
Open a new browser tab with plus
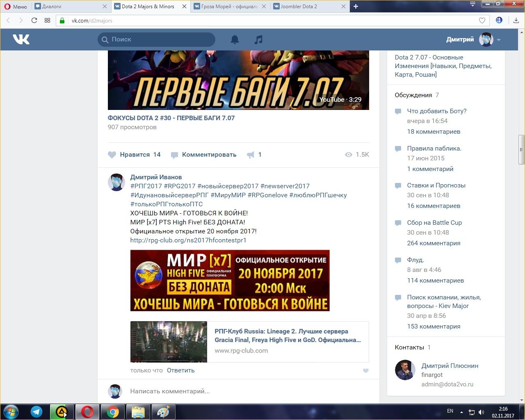click(x=356, y=6)
